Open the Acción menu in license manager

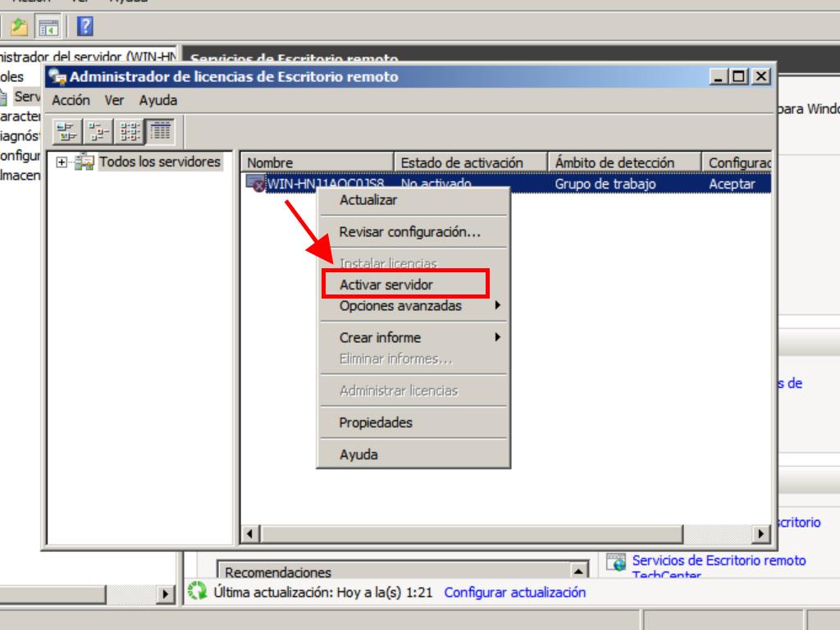point(71,100)
